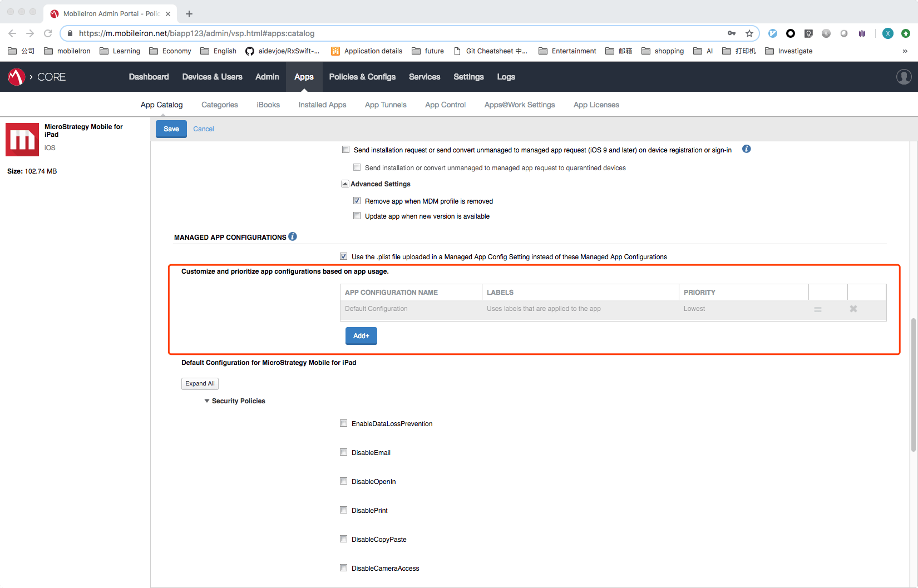Open the Entertainment bookmarks folder

567,51
